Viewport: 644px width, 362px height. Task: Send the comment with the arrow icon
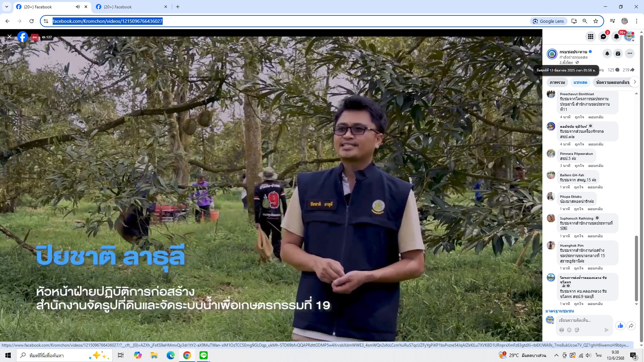coord(606,330)
